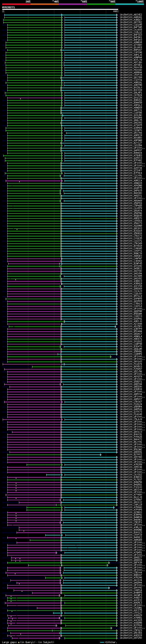Click hit UniRef100_P14148
This screenshot has width=146, height=644.
[131, 414]
